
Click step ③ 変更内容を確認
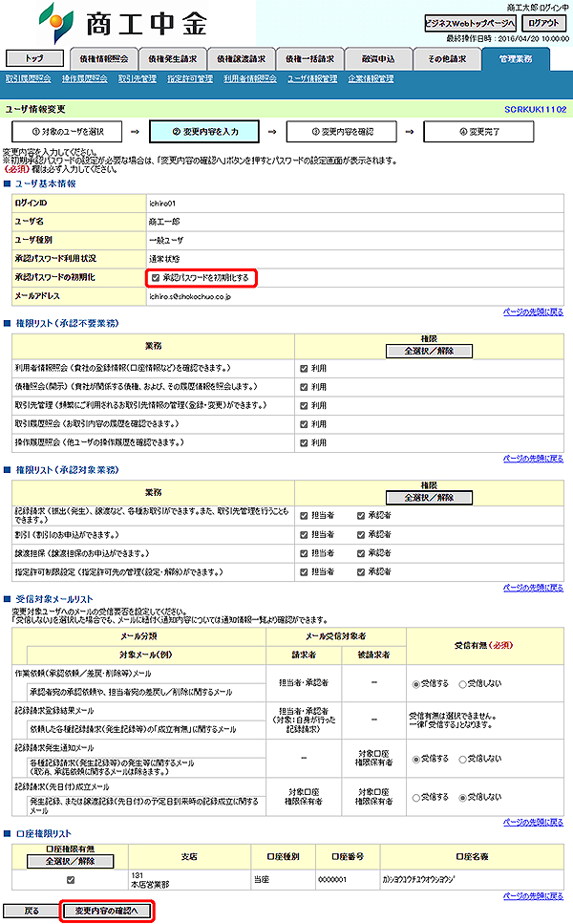pyautogui.click(x=342, y=132)
